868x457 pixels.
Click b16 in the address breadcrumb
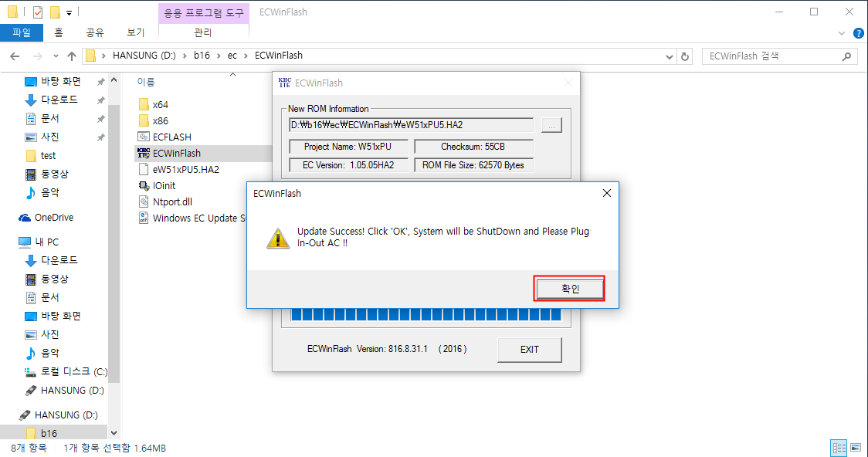point(202,56)
